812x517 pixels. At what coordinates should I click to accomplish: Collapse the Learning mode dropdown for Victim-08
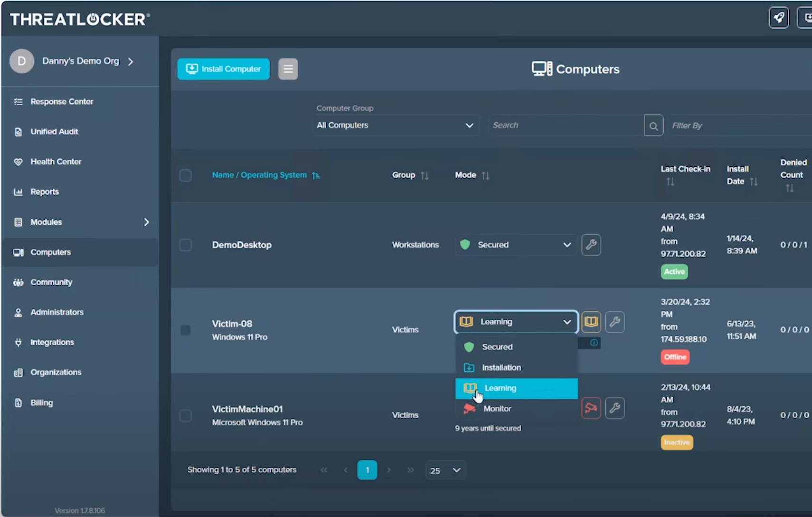[x=516, y=322]
